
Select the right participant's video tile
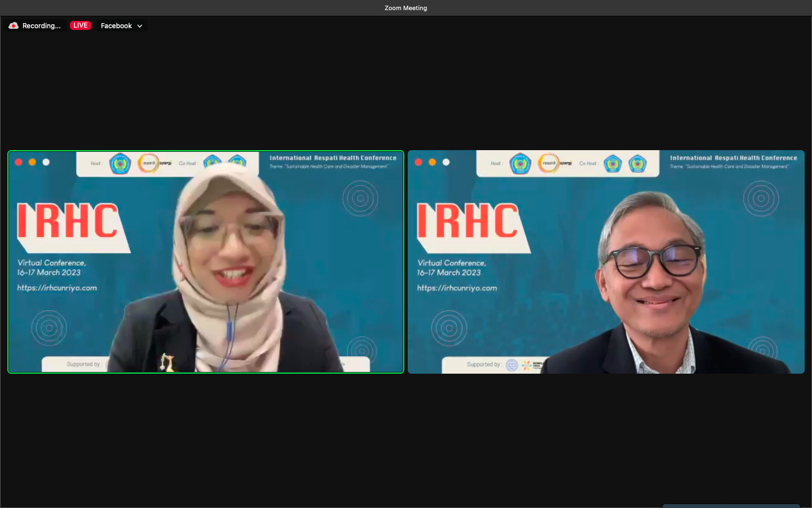(606, 262)
